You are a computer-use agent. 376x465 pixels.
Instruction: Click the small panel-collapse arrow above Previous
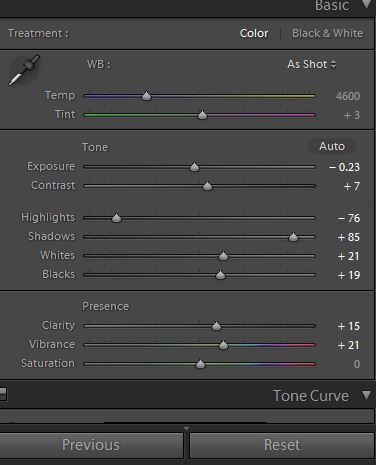click(186, 428)
